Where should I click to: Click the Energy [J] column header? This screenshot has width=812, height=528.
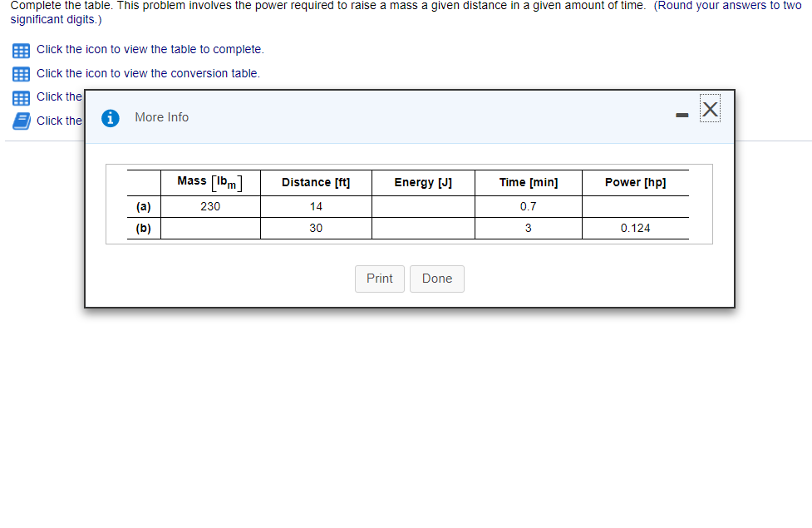click(423, 182)
